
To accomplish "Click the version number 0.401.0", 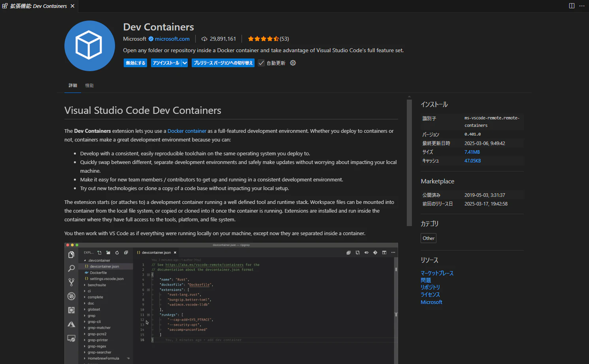I will click(x=473, y=134).
